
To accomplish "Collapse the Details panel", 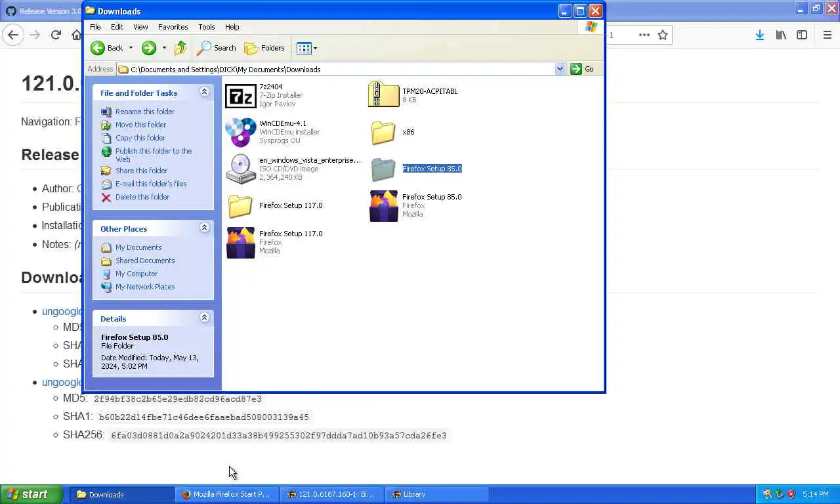I will click(204, 318).
